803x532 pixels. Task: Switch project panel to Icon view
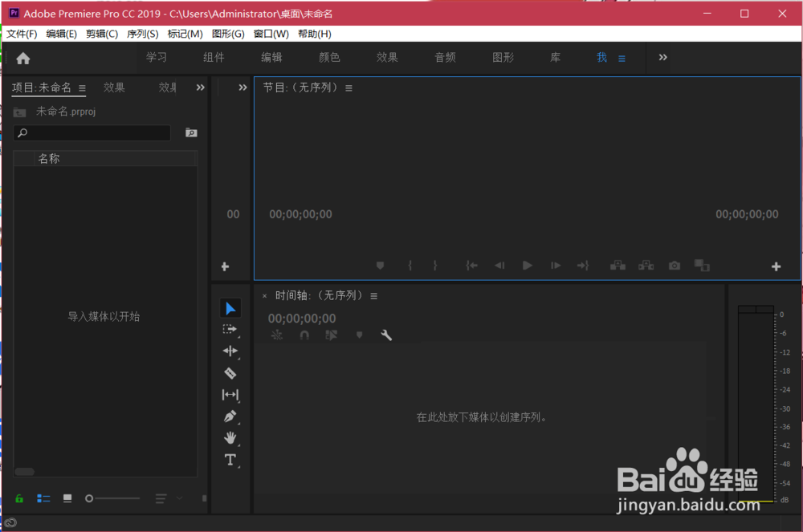pyautogui.click(x=67, y=498)
